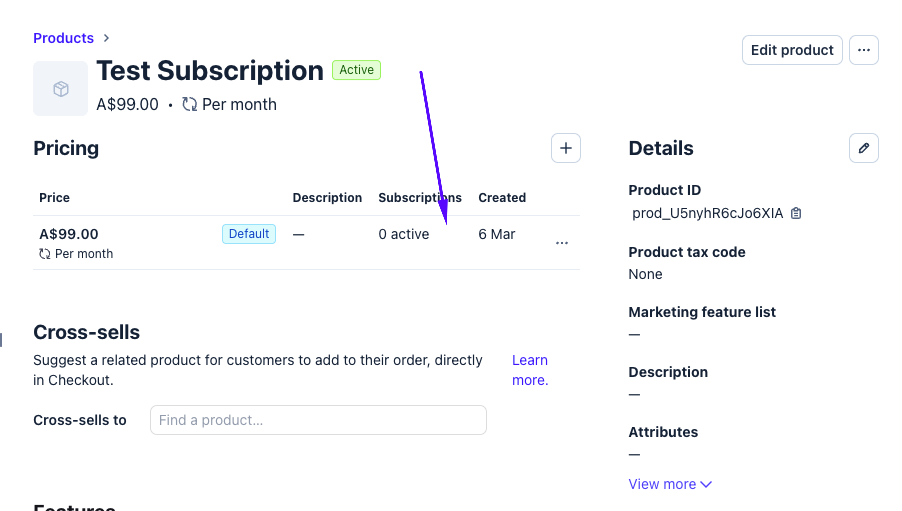
Task: Go back to Products breadcrumb
Action: click(x=63, y=38)
